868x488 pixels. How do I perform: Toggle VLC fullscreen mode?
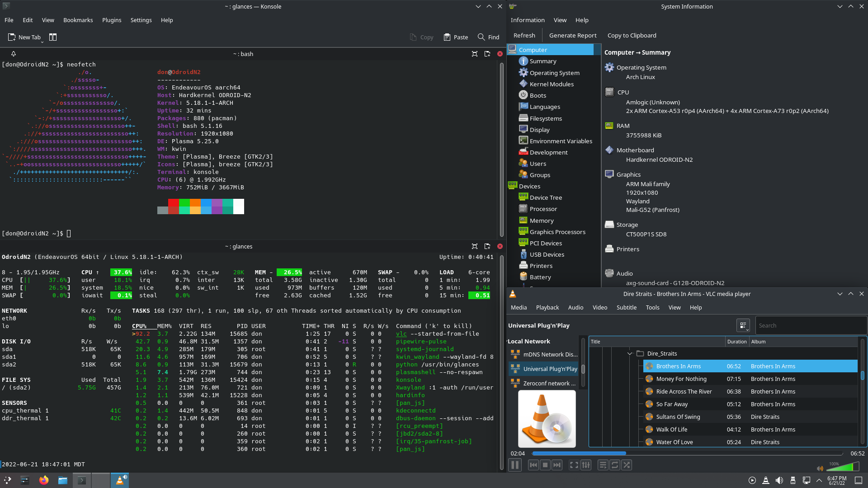coord(574,465)
